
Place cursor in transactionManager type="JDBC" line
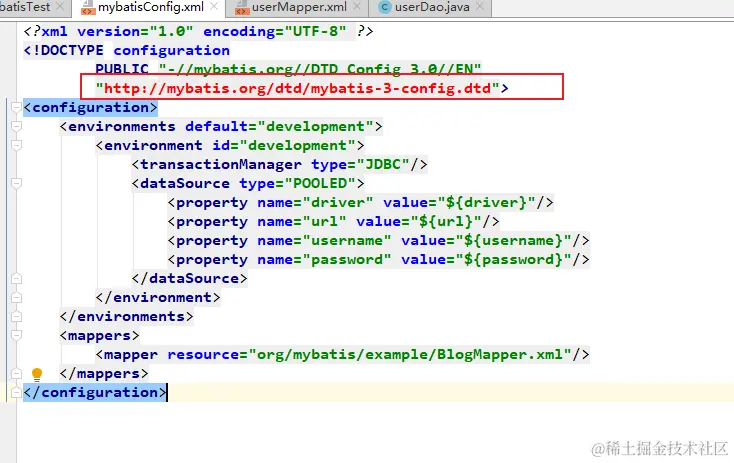279,164
